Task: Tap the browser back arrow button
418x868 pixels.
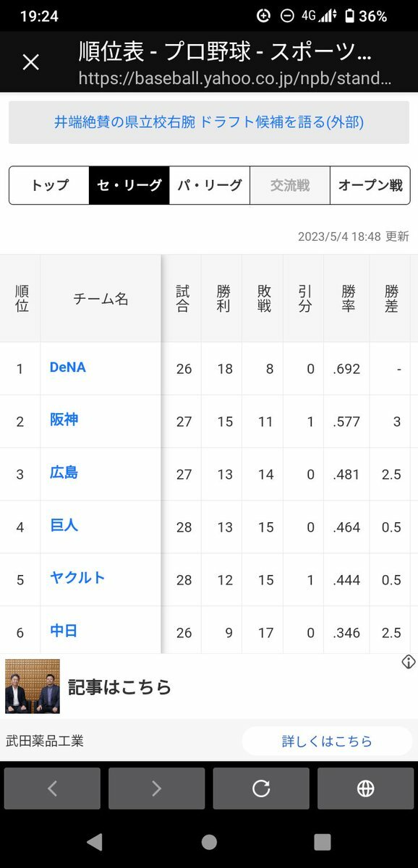Action: pyautogui.click(x=52, y=788)
